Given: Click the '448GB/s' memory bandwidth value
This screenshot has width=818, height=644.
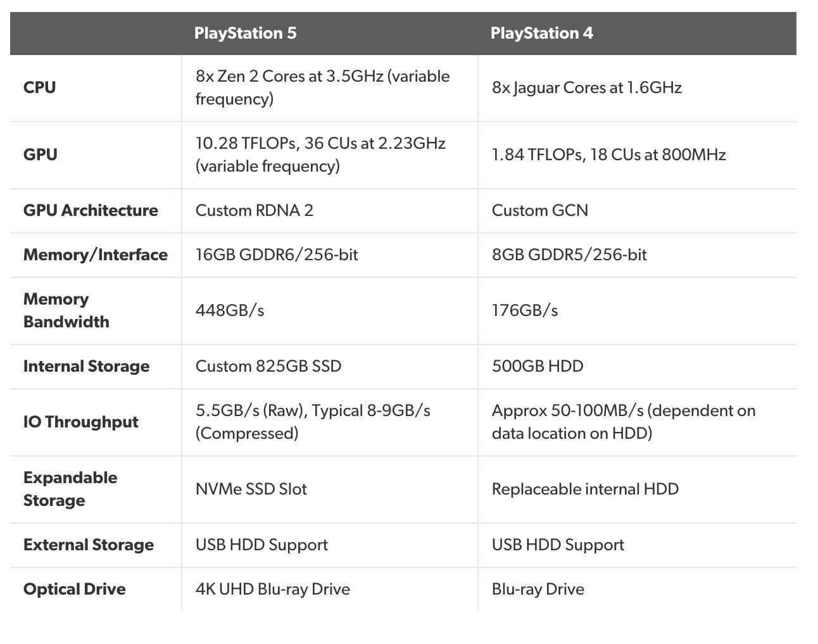Looking at the screenshot, I should click(x=229, y=310).
